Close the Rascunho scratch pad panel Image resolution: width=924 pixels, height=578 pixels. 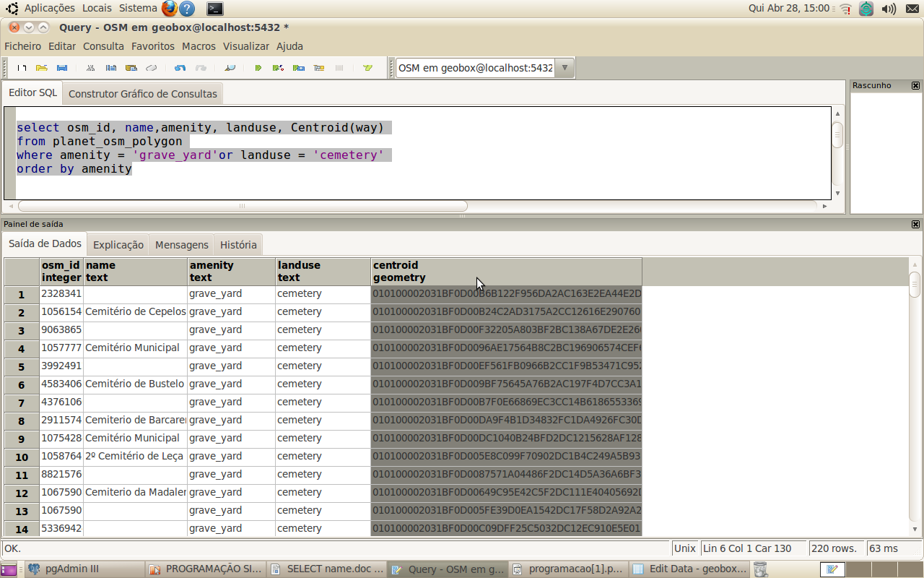(x=915, y=85)
